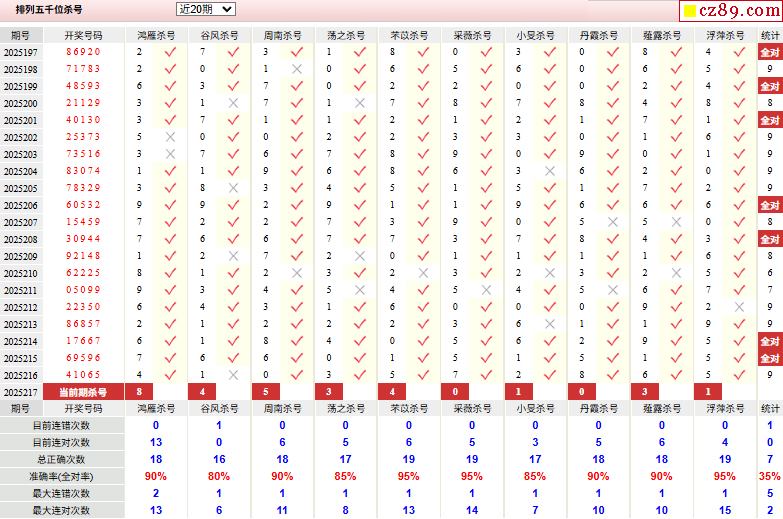Select period number 2025197
The width and height of the screenshot is (783, 519).
point(20,52)
